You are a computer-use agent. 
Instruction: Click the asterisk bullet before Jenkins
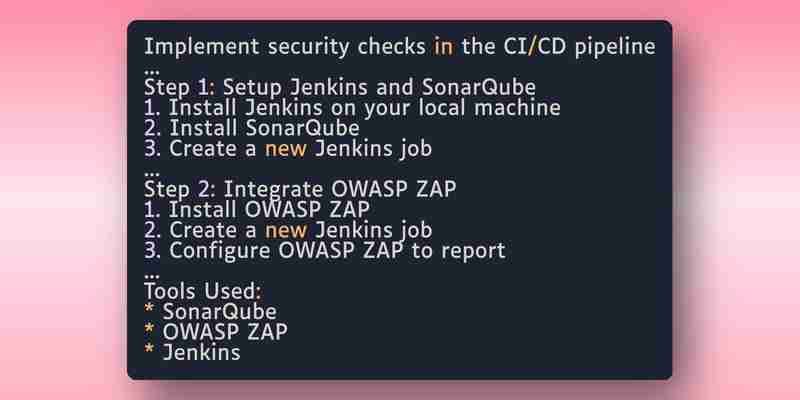149,351
